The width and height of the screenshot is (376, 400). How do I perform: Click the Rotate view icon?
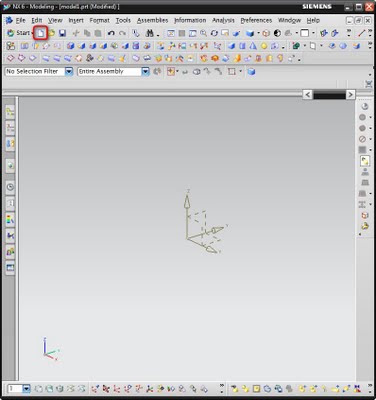[x=214, y=33]
